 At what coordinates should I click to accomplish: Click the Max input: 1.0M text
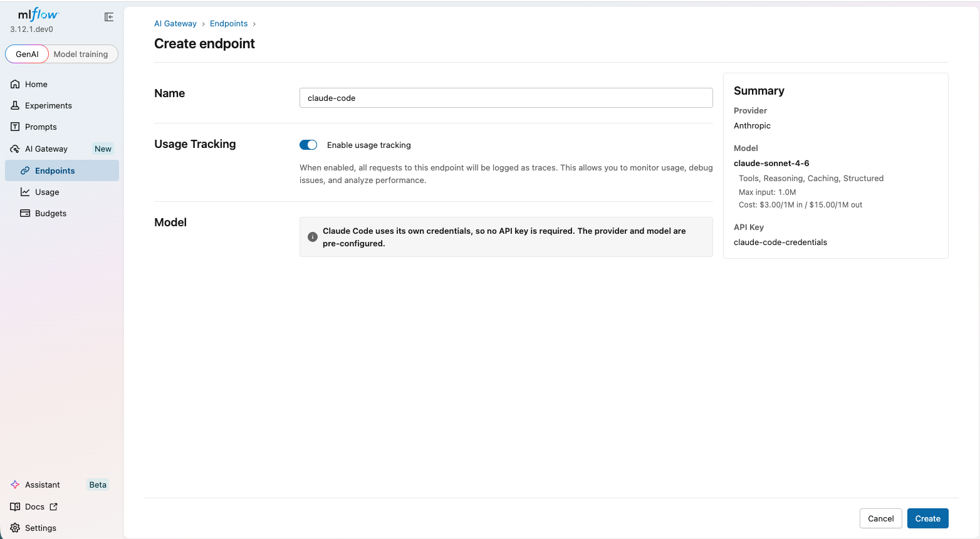pos(768,192)
